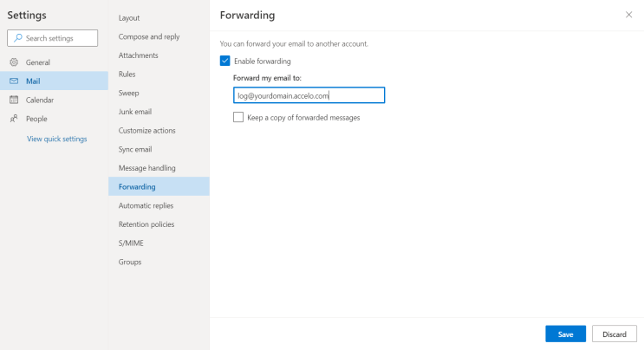Viewport: 644px width, 350px height.
Task: Open the S/MIME settings
Action: tap(131, 243)
